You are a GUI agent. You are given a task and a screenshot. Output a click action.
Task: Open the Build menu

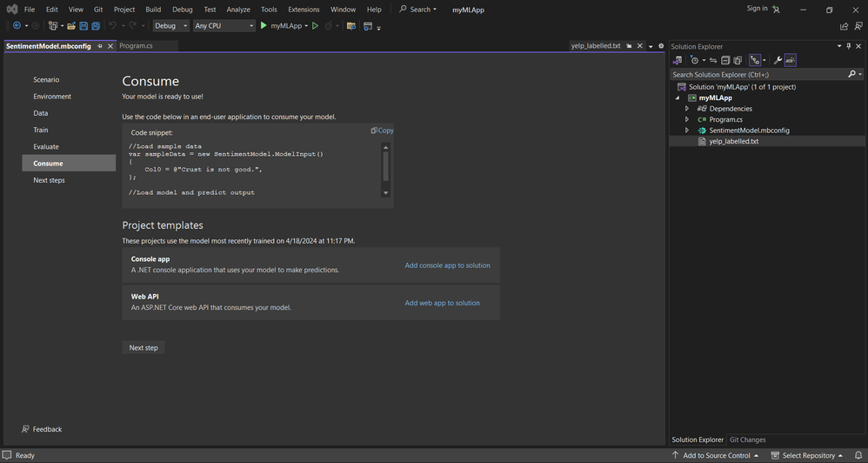(153, 10)
